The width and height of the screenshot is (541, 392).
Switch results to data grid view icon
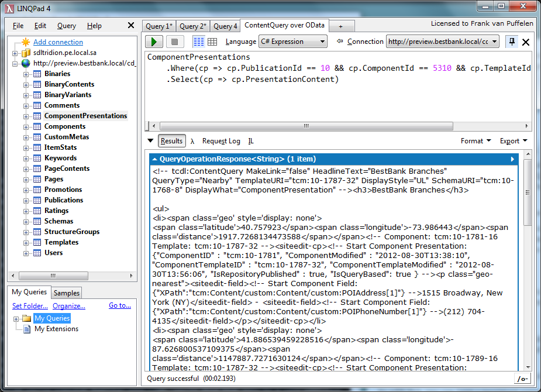pyautogui.click(x=212, y=42)
